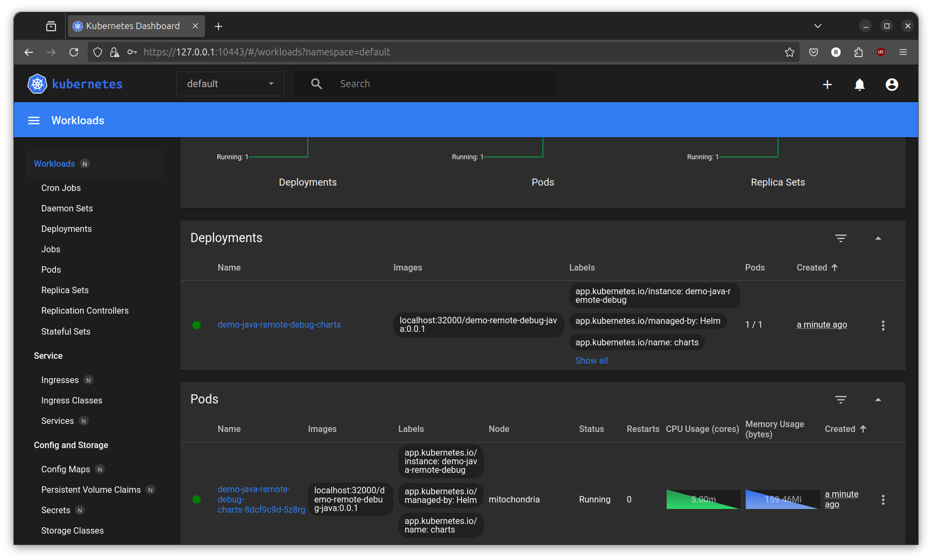This screenshot has height=560, width=932.
Task: Click the deployment image chip localhost:32000
Action: coord(478,324)
